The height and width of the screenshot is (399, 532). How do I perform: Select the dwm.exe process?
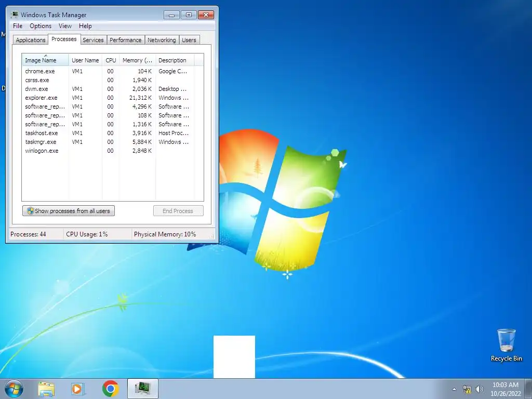coord(109,89)
